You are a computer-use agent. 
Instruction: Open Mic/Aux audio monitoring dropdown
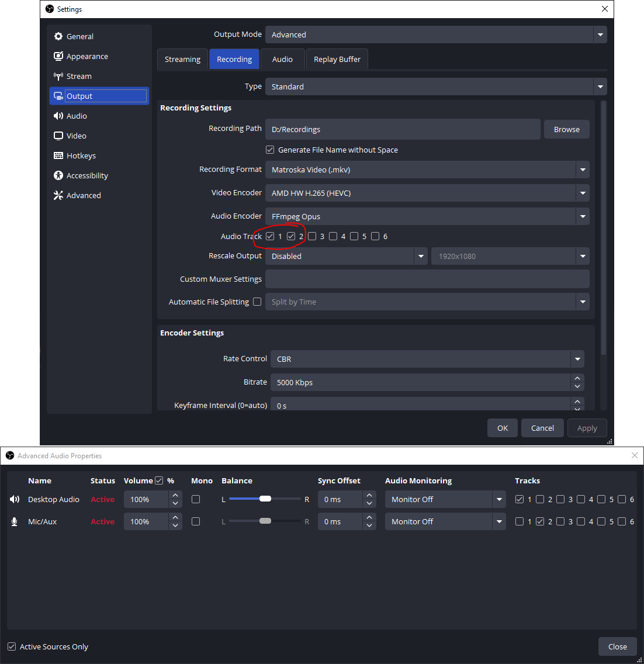(445, 522)
